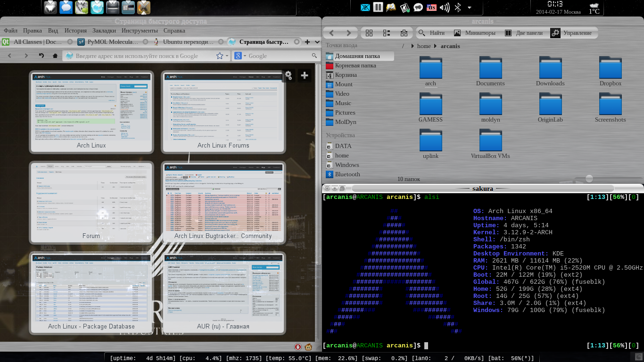Go forward in browser history
This screenshot has height=362, width=644.
pos(26,56)
